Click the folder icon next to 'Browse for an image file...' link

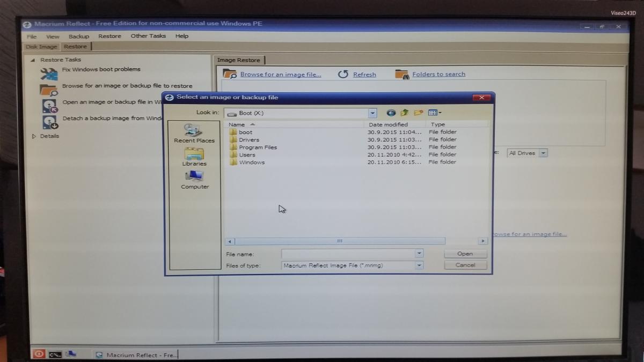(x=230, y=74)
